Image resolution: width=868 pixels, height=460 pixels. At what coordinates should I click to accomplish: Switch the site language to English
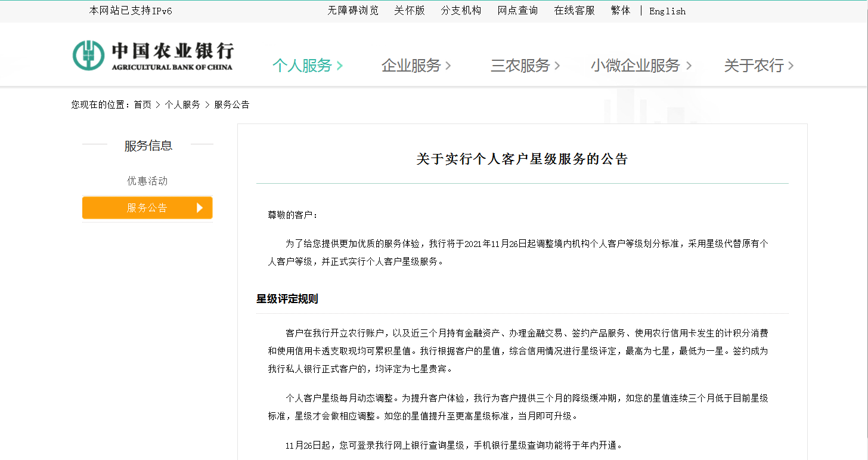click(667, 11)
